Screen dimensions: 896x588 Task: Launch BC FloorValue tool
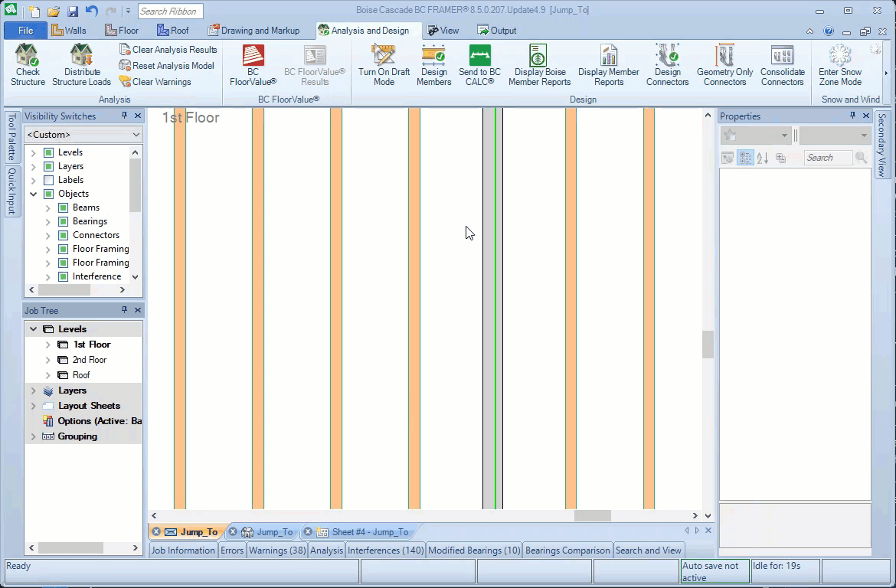point(253,65)
